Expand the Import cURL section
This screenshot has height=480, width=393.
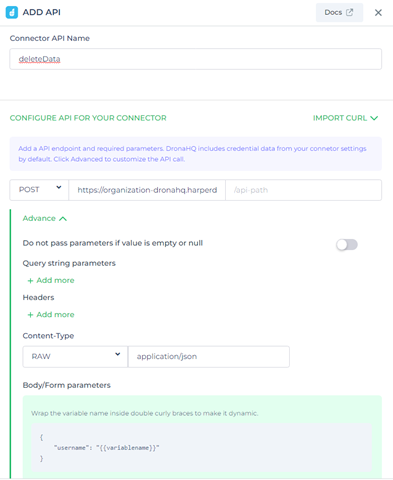click(x=345, y=118)
